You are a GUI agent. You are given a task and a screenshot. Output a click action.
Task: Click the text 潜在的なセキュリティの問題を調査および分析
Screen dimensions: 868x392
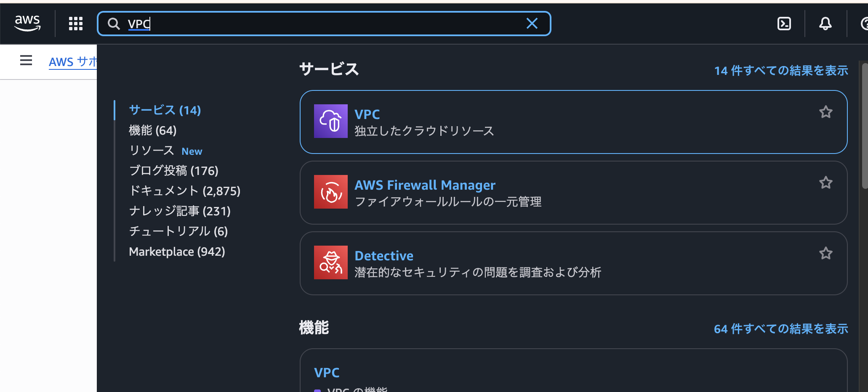[x=478, y=273]
